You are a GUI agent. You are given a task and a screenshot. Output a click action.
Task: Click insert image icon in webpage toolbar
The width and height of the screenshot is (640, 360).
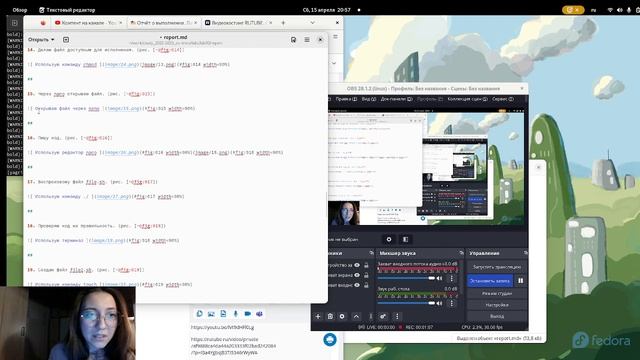click(211, 313)
